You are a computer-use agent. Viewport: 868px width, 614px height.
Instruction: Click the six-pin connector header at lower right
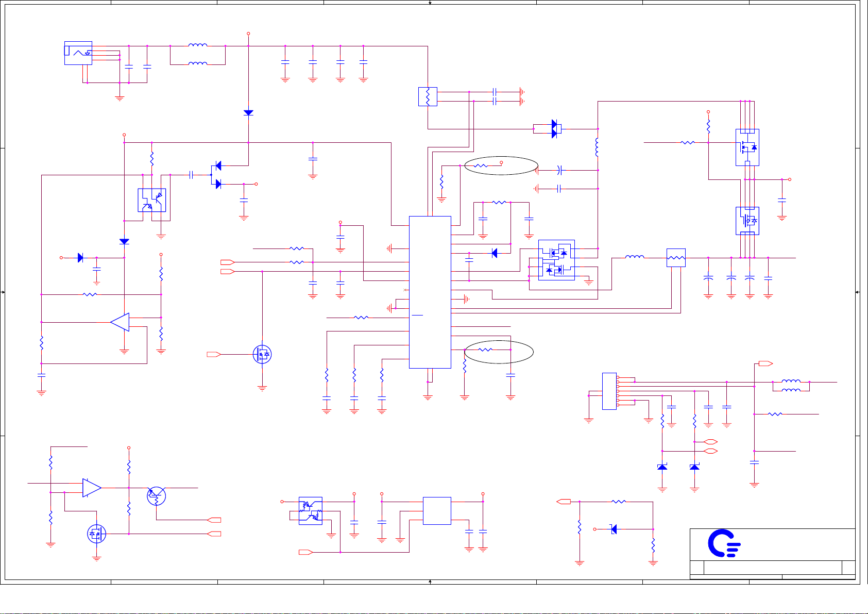click(x=609, y=391)
